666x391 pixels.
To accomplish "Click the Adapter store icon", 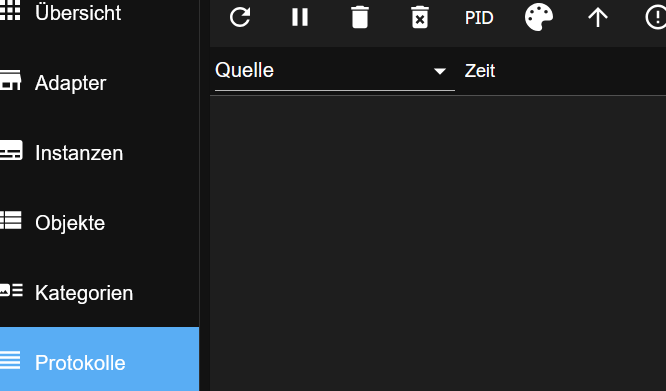I will pos(10,80).
